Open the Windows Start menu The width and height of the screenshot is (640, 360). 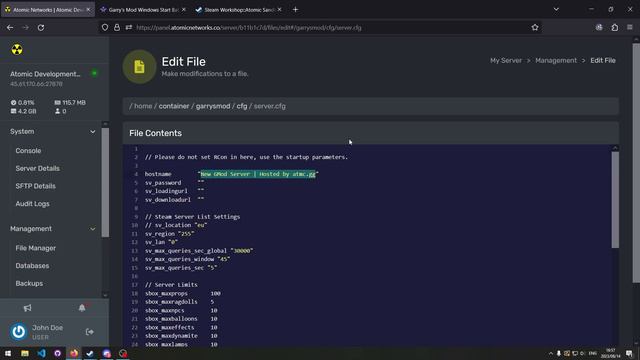pyautogui.click(x=8, y=353)
